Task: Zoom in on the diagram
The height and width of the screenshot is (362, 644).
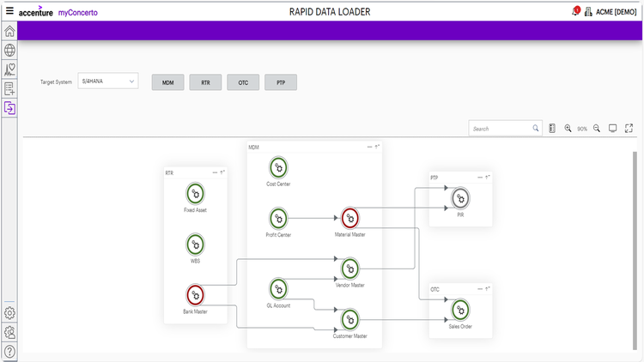Action: click(568, 129)
